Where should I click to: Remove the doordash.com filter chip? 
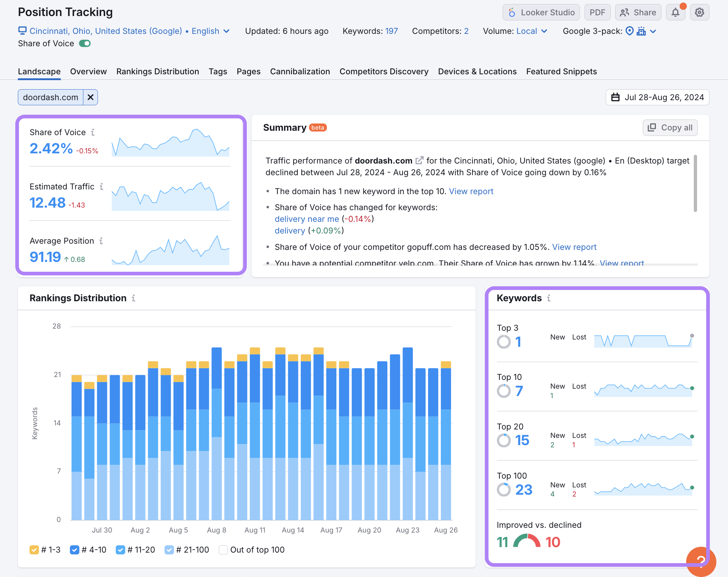point(91,97)
